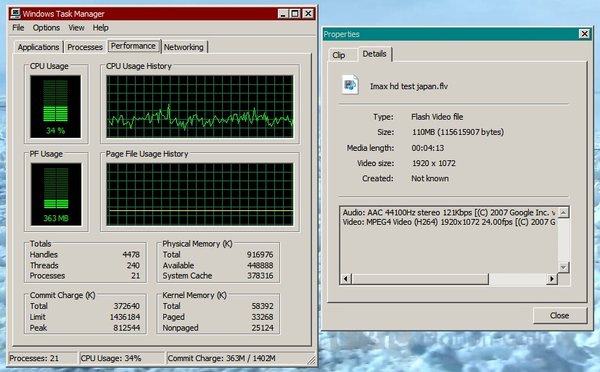Select the Performance tab
Screen dimensions: 600x372
click(134, 46)
